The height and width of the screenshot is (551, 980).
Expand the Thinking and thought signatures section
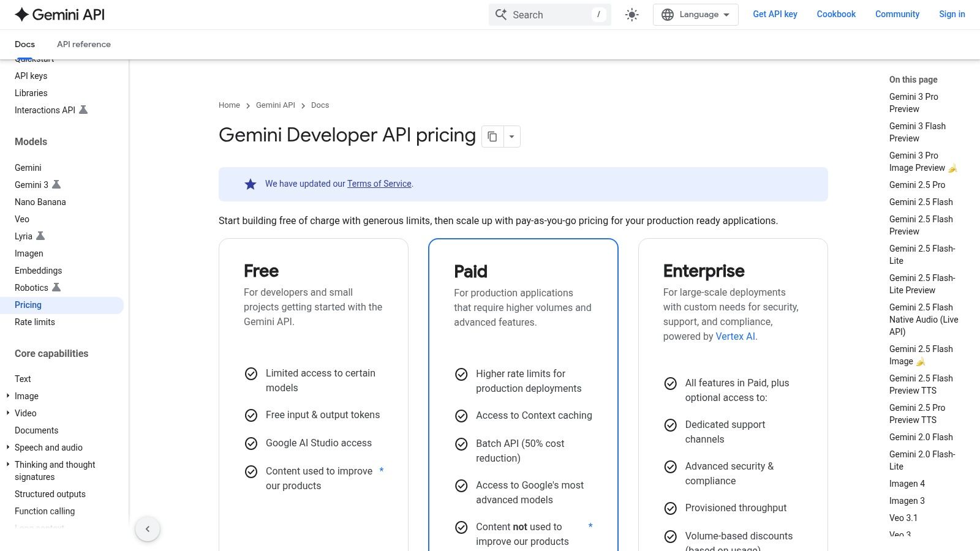point(7,465)
